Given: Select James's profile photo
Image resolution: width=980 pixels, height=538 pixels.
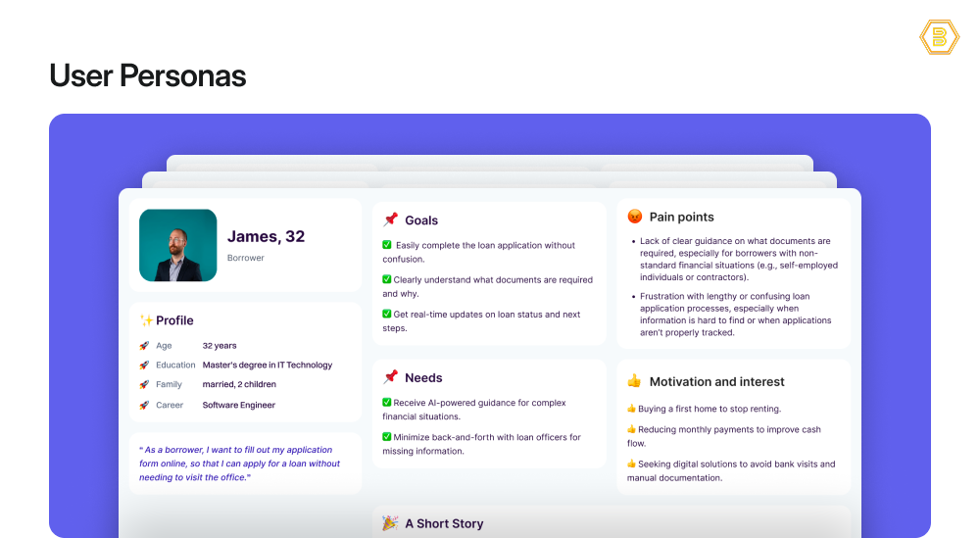Looking at the screenshot, I should (x=177, y=245).
